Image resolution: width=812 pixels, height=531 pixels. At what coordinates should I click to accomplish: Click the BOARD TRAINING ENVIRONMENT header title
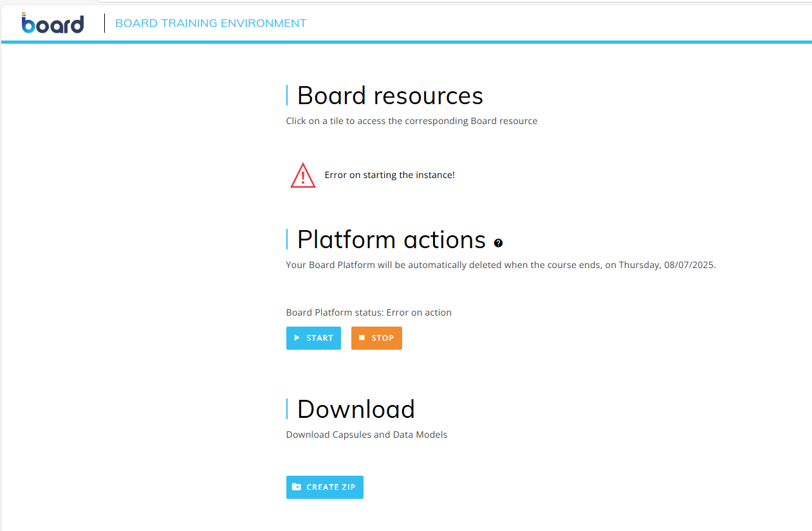(211, 23)
